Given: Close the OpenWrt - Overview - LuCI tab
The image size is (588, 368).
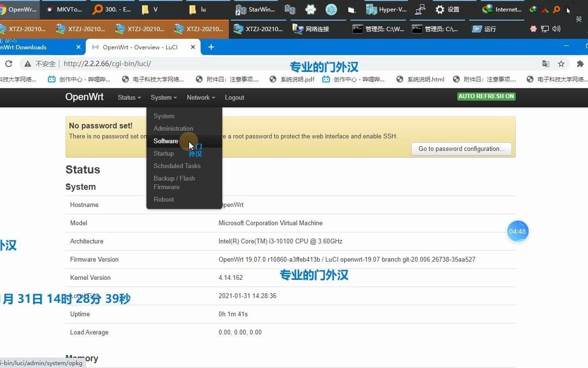Looking at the screenshot, I should 193,47.
